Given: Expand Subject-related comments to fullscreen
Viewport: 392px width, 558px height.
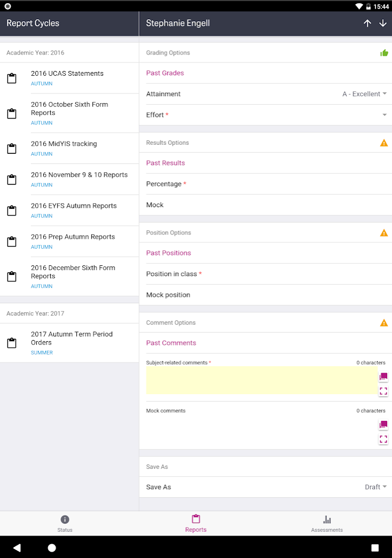Looking at the screenshot, I should [383, 391].
